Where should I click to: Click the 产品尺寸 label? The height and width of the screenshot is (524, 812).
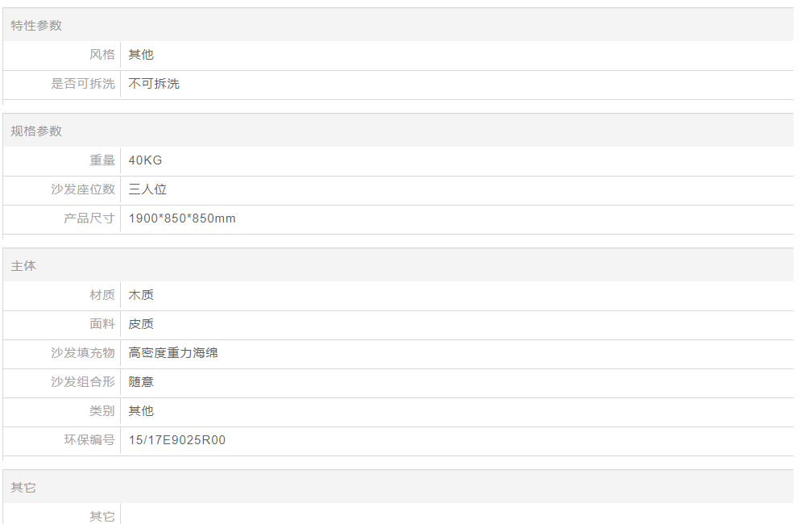pos(89,218)
